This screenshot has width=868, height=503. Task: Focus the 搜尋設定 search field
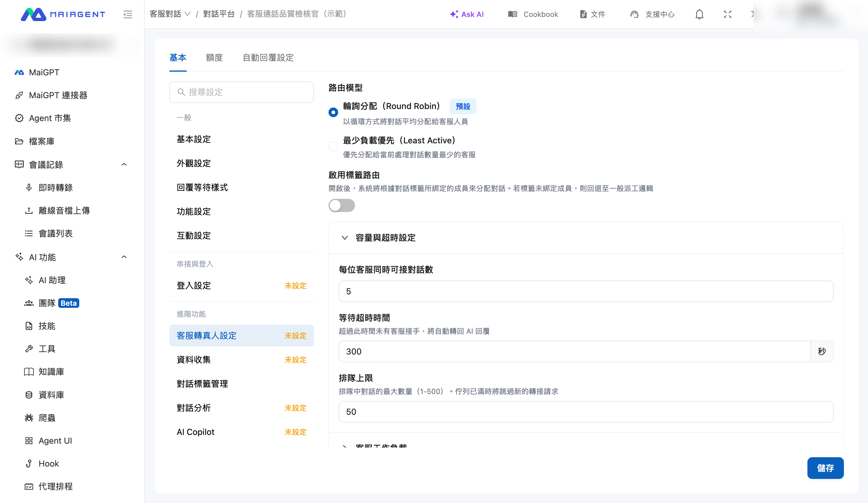[x=241, y=92]
